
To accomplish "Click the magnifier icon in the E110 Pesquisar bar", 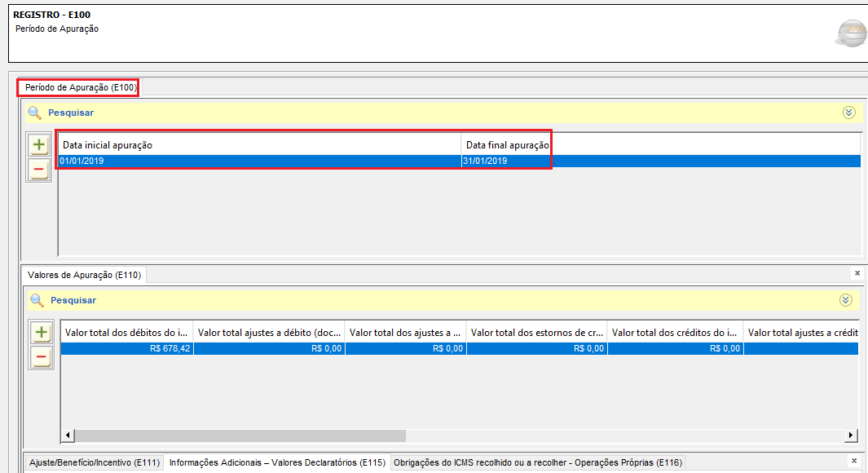I will pos(37,300).
